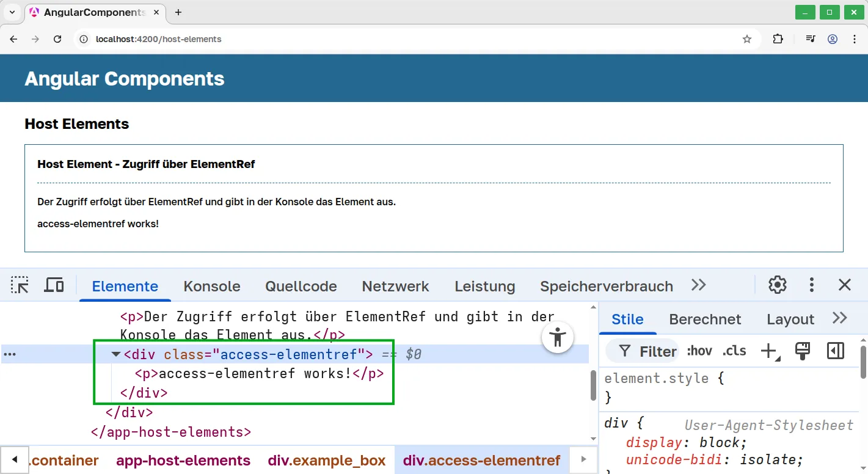868x474 pixels.
Task: Close the DevTools panel
Action: point(845,285)
